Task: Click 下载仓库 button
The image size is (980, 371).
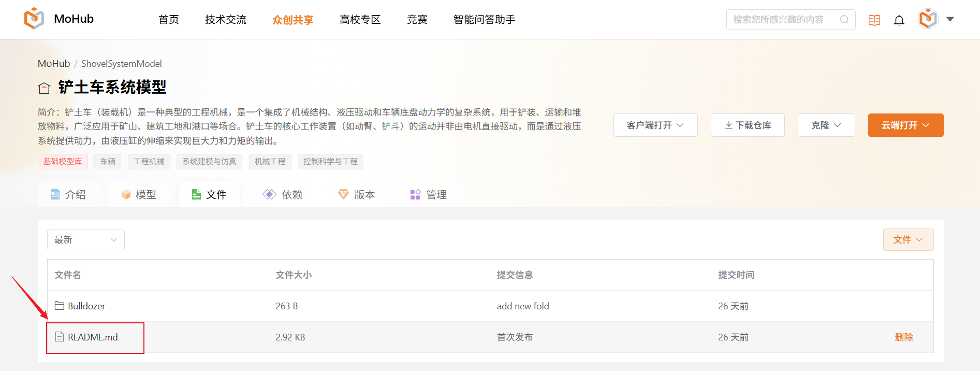Action: coord(748,125)
